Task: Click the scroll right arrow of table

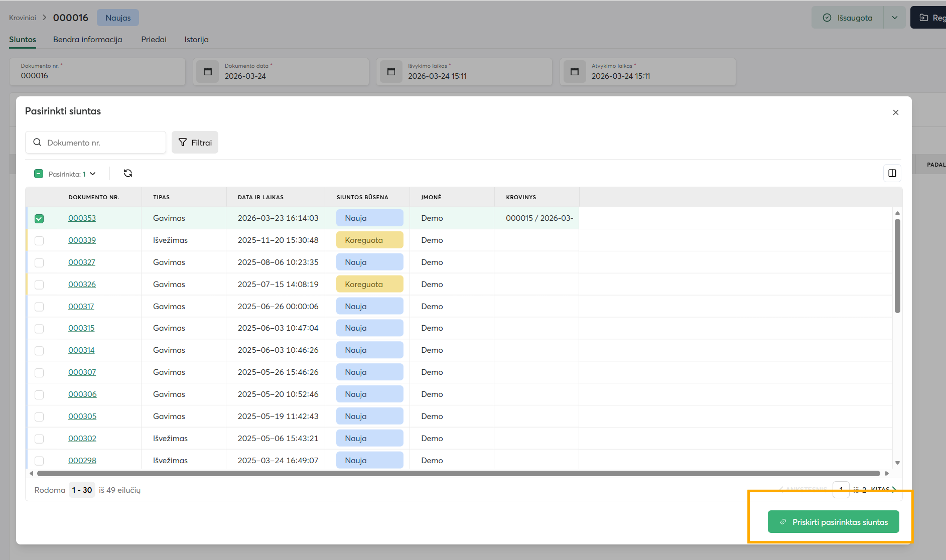Action: [887, 473]
